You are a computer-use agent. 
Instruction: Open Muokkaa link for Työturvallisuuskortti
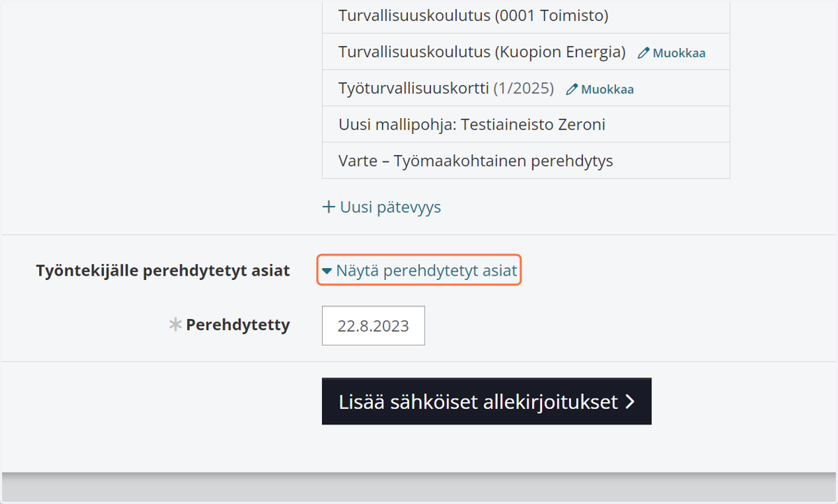[600, 89]
